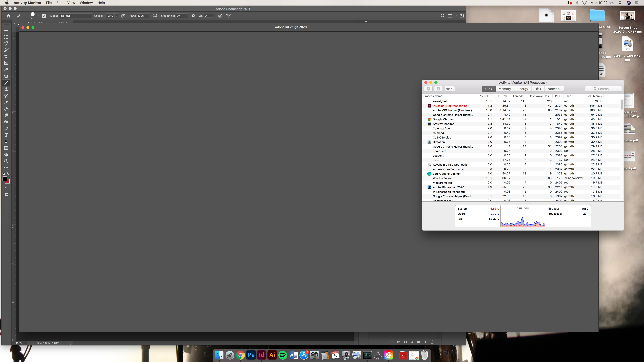Image resolution: width=644 pixels, height=362 pixels.
Task: Toggle Quick Mask mode
Action: coord(6,188)
